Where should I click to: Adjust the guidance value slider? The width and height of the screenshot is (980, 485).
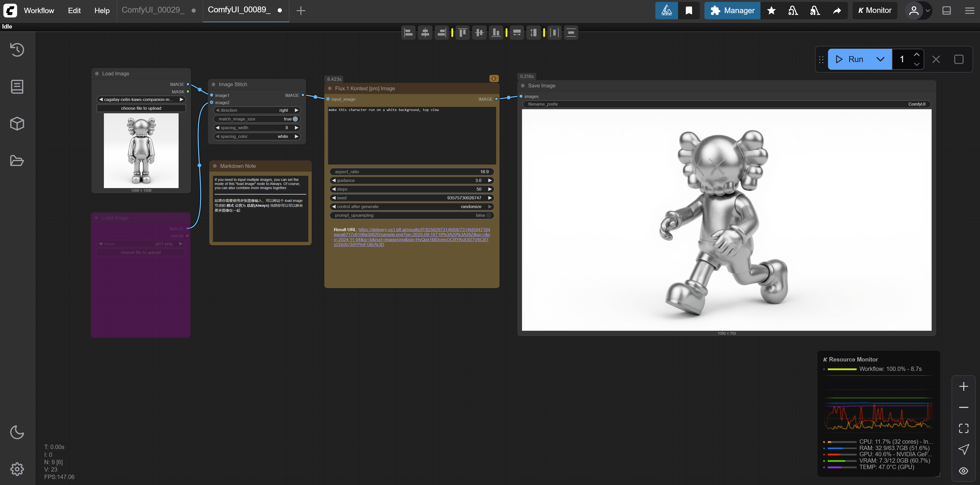[x=412, y=181]
